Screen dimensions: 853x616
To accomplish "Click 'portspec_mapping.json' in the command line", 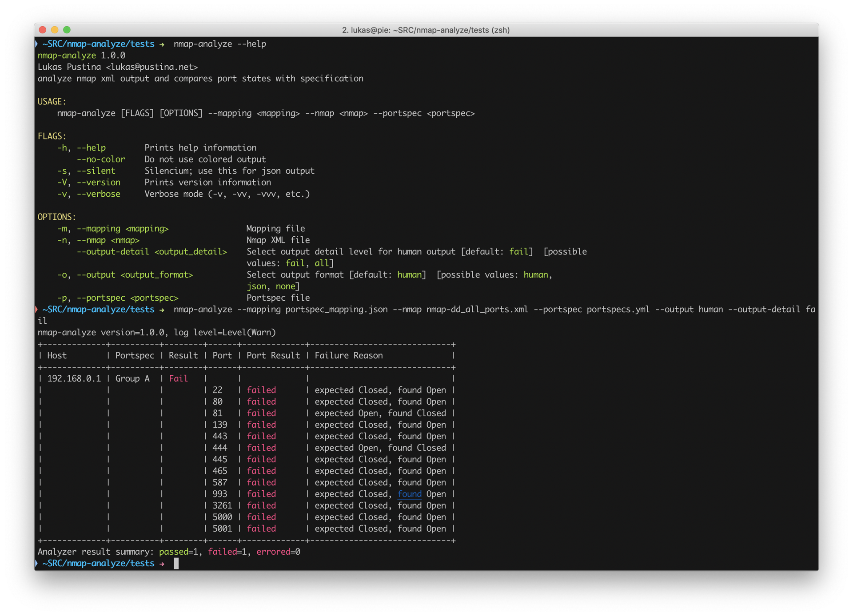I will [336, 309].
